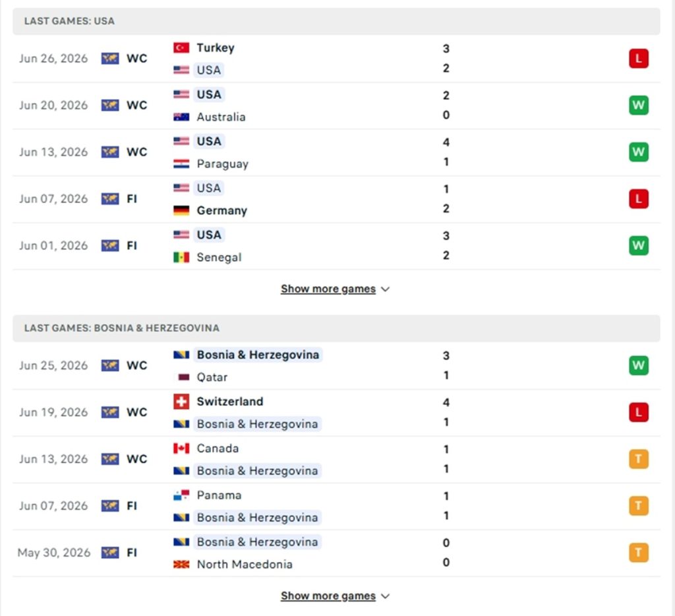Click the Australia flag icon

click(181, 117)
